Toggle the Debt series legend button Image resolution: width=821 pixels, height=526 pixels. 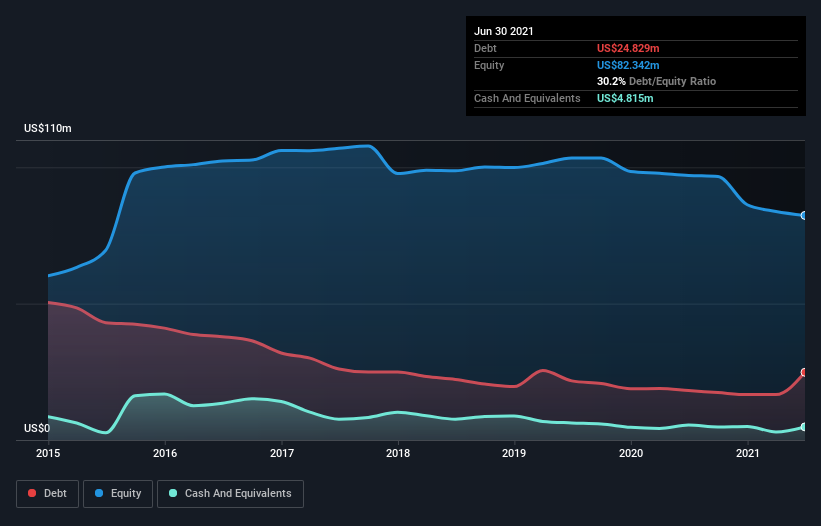[47, 494]
